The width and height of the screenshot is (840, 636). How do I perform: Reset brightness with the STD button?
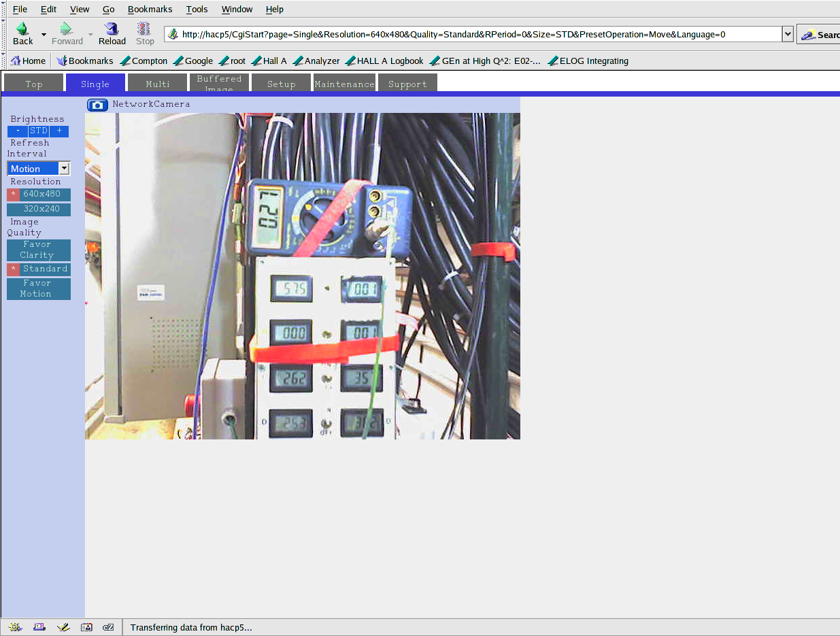pos(39,131)
